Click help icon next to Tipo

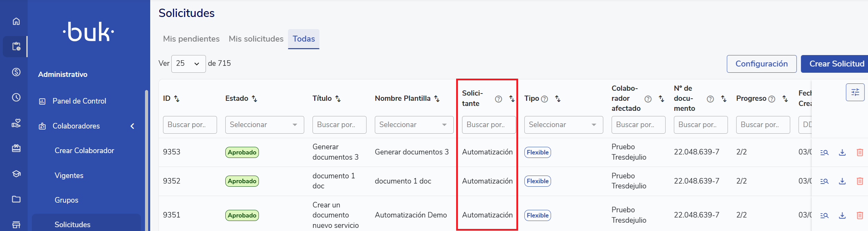[544, 99]
